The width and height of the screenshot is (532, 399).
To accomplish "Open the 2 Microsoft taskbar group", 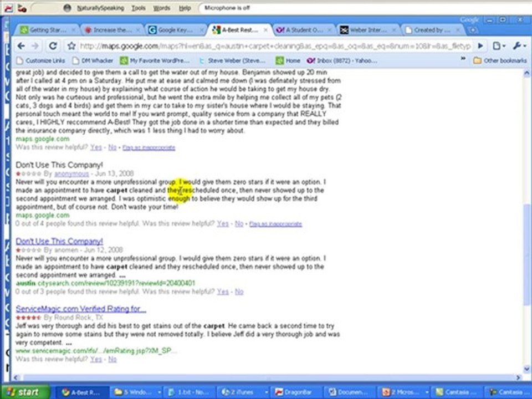I will (404, 392).
